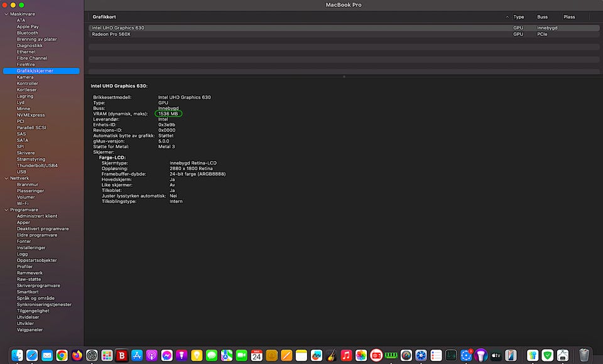603x364 pixels.
Task: Open Apple TV from the Dock
Action: click(496, 356)
